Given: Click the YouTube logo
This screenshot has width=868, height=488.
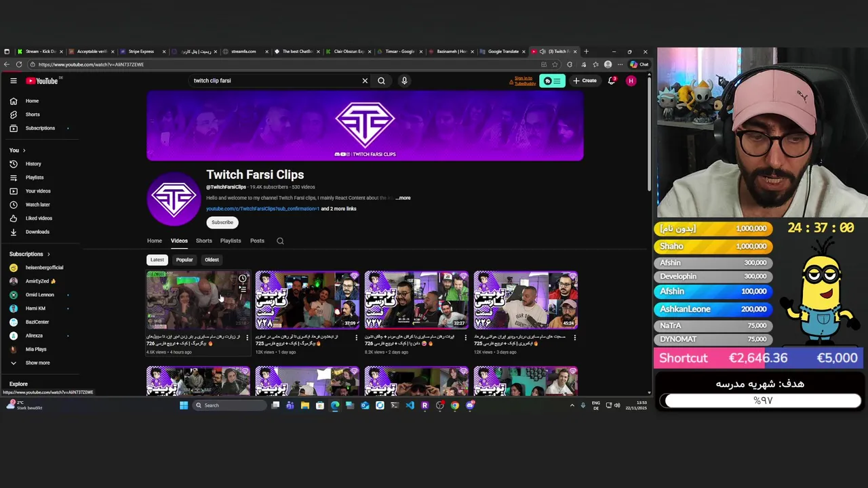Looking at the screenshot, I should click(x=42, y=81).
